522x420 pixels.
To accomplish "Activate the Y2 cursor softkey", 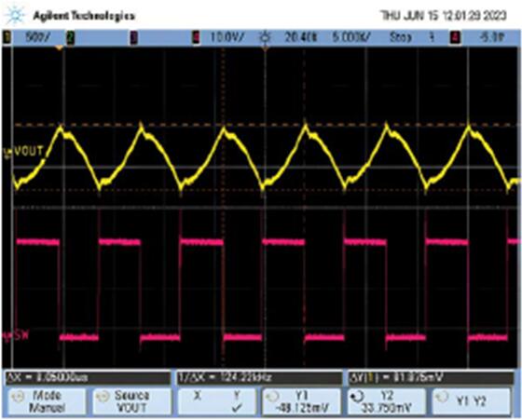I will point(386,401).
